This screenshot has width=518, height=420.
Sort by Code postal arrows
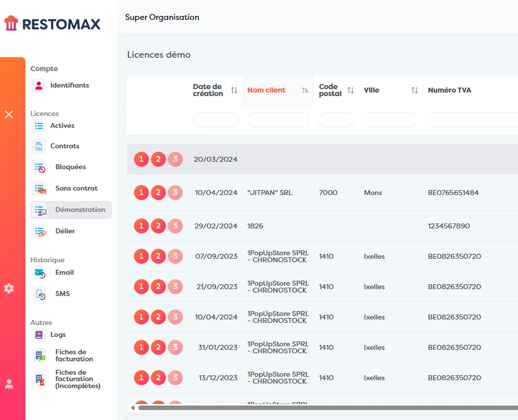pyautogui.click(x=351, y=90)
